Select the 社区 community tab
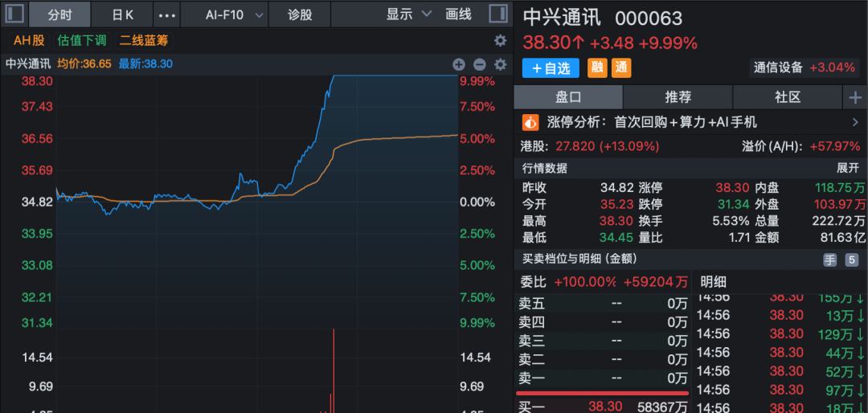The width and height of the screenshot is (868, 413). (788, 97)
